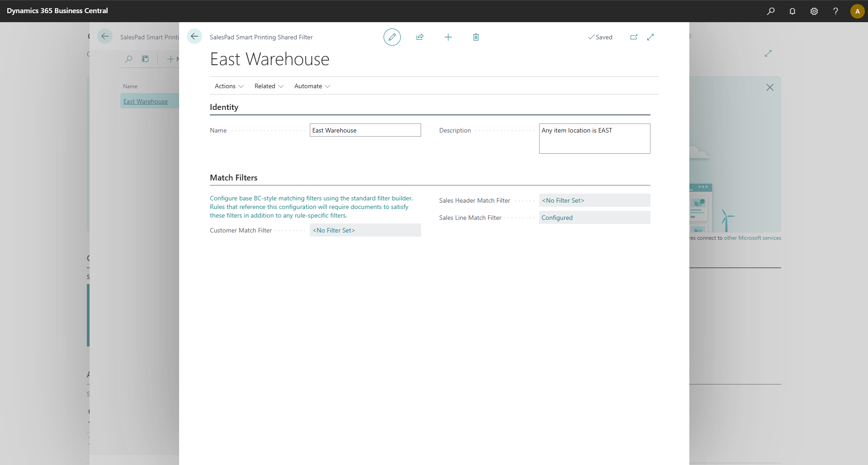Image resolution: width=868 pixels, height=465 pixels.
Task: Click the Name field label on the card
Action: (218, 130)
